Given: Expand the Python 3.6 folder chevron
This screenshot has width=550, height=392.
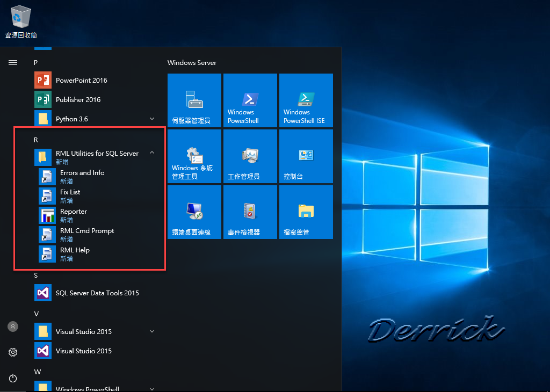Looking at the screenshot, I should point(152,119).
